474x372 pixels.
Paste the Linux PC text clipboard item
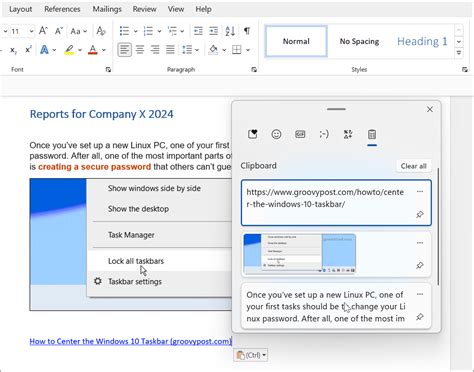click(x=336, y=306)
